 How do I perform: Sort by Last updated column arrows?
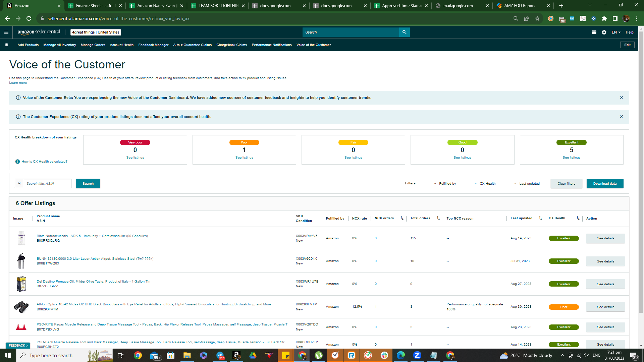pyautogui.click(x=540, y=218)
